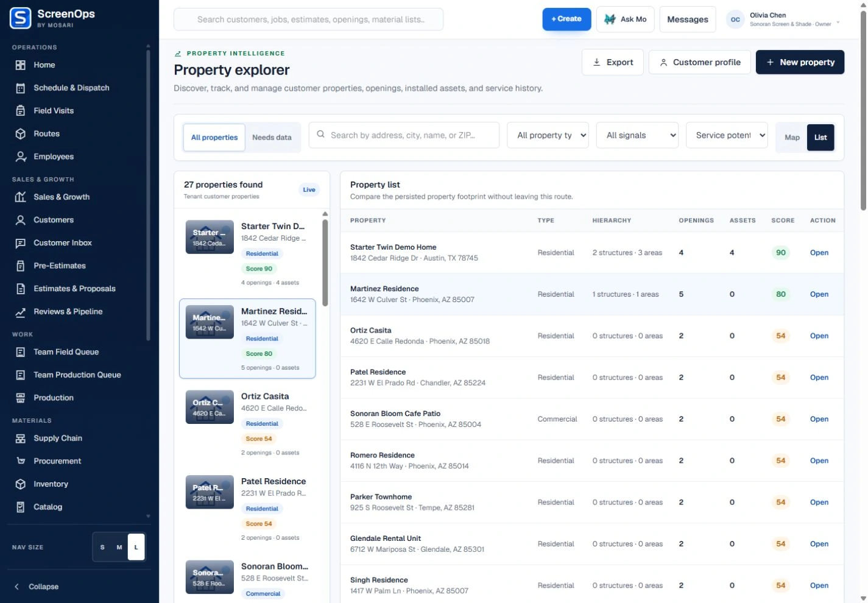The image size is (868, 603).
Task: Expand the All signals dropdown
Action: tap(637, 135)
